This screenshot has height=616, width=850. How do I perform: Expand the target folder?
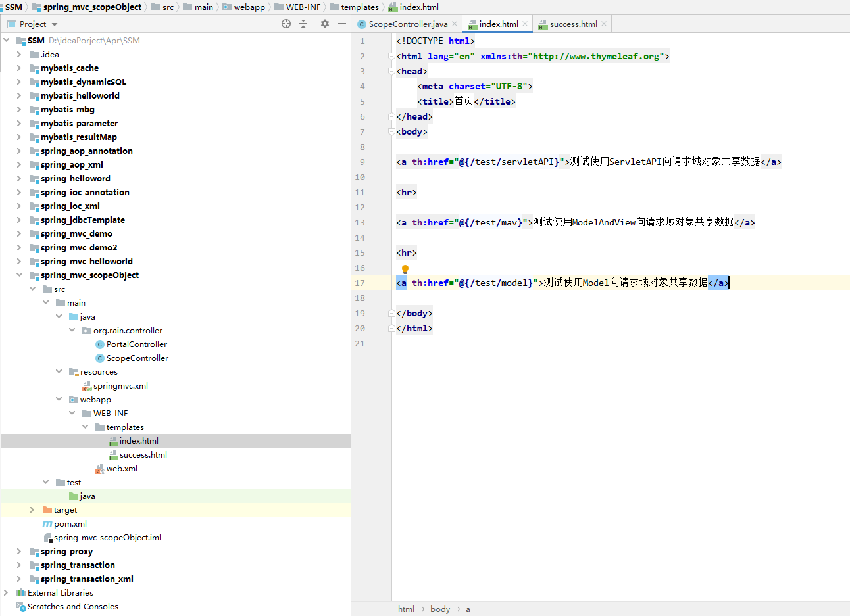coord(32,509)
